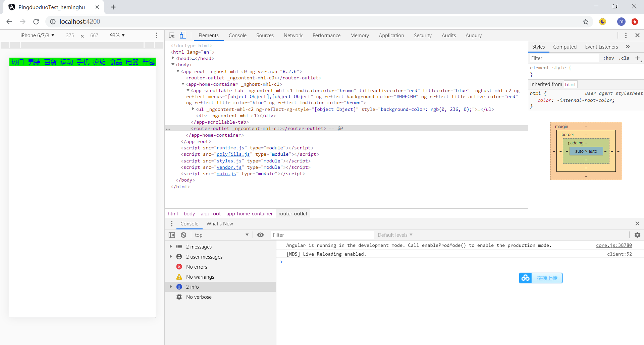Add new style rule plus icon

coord(638,58)
